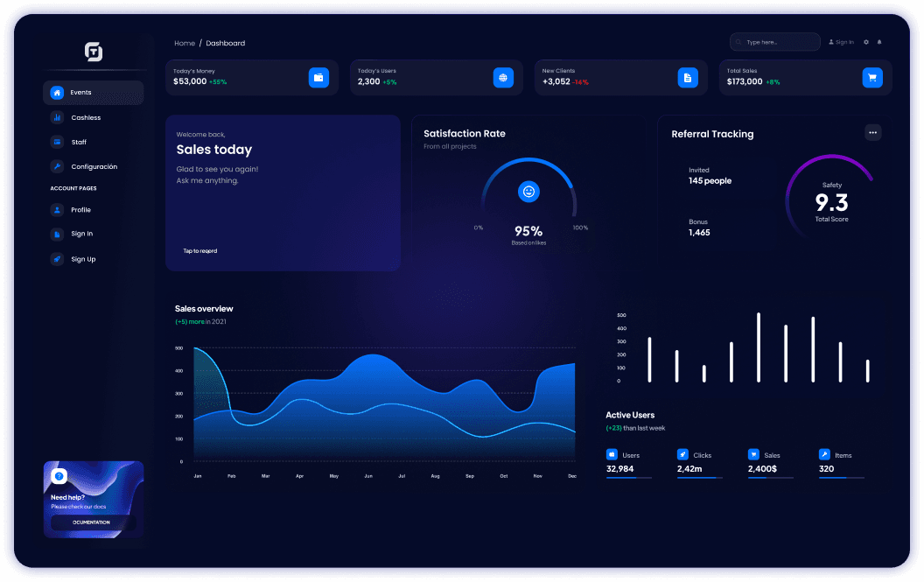Click the wrench icon beside Configuración
The height and width of the screenshot is (582, 924).
pyautogui.click(x=57, y=166)
